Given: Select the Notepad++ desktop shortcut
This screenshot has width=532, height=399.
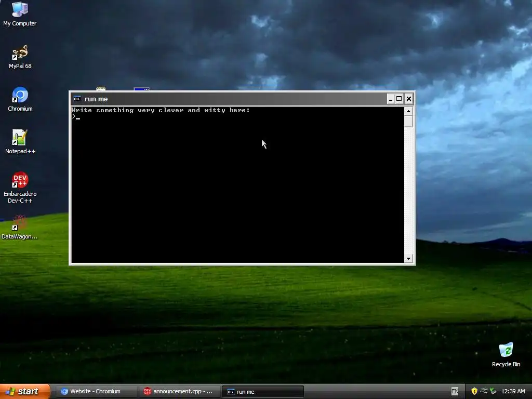Looking at the screenshot, I should pyautogui.click(x=20, y=142).
